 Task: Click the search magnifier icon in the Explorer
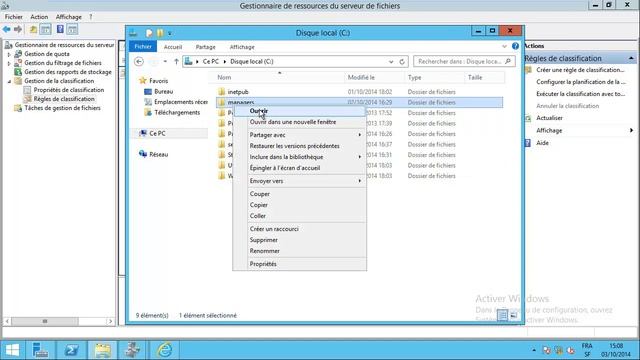(508, 62)
